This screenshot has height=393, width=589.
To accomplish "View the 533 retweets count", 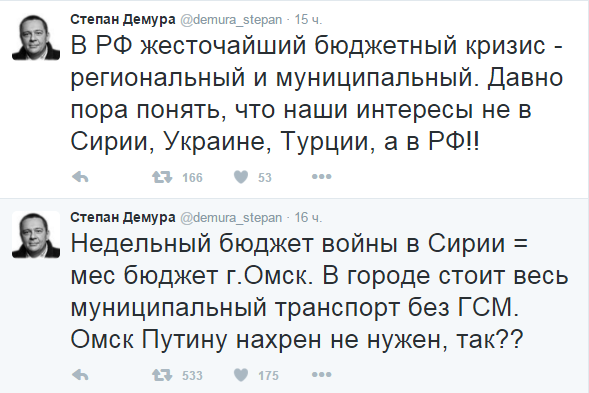I will pos(192,375).
